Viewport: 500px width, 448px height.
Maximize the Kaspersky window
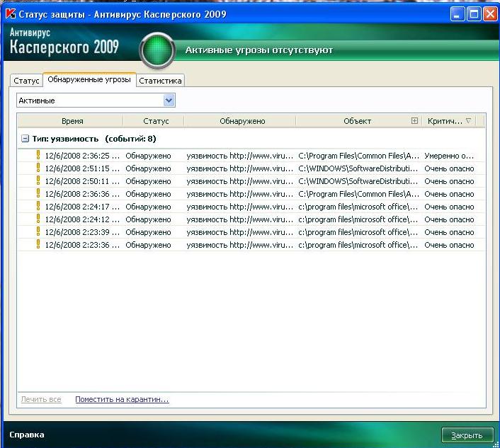click(x=474, y=14)
